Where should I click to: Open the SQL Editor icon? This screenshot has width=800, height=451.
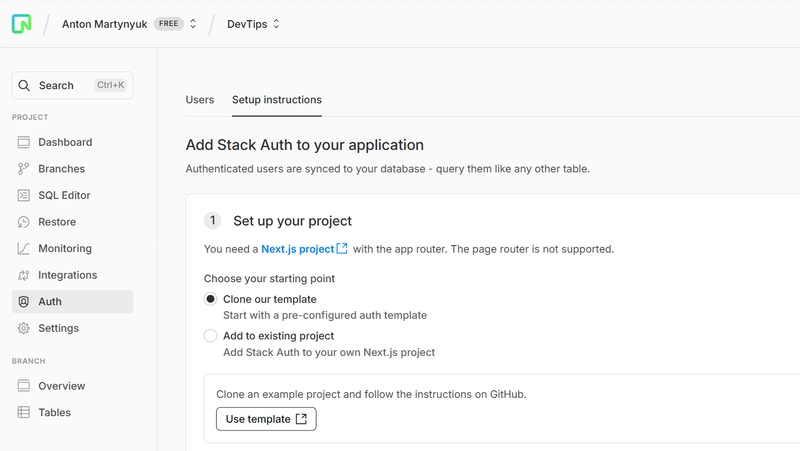(23, 195)
